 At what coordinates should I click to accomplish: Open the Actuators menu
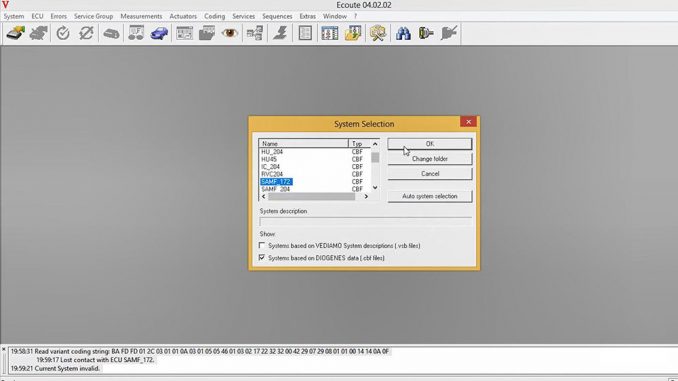tap(183, 16)
